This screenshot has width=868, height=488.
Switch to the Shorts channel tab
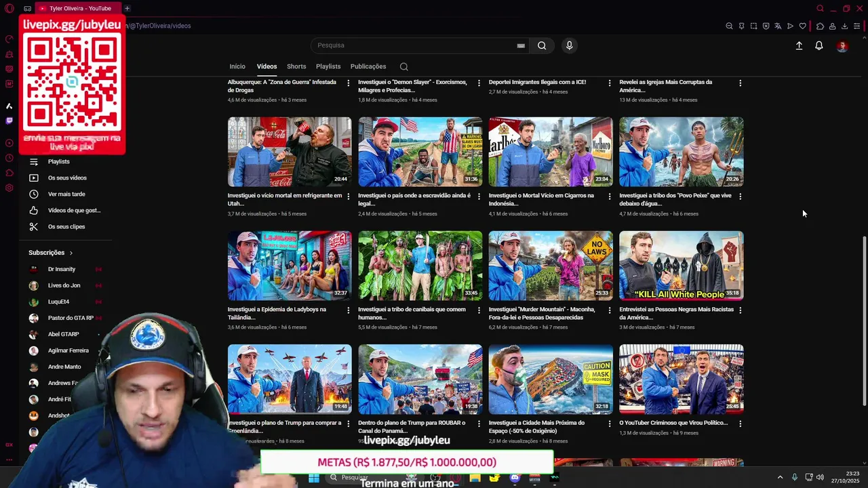pyautogui.click(x=296, y=66)
